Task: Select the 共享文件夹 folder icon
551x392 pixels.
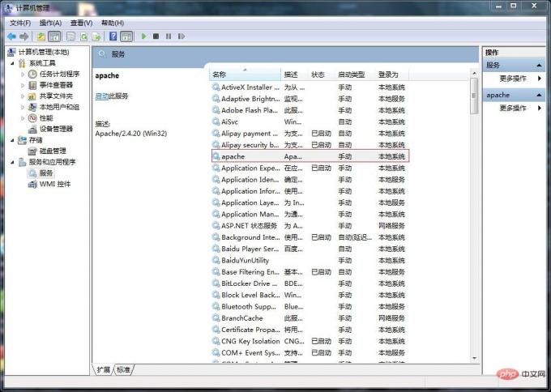Action: [x=32, y=96]
